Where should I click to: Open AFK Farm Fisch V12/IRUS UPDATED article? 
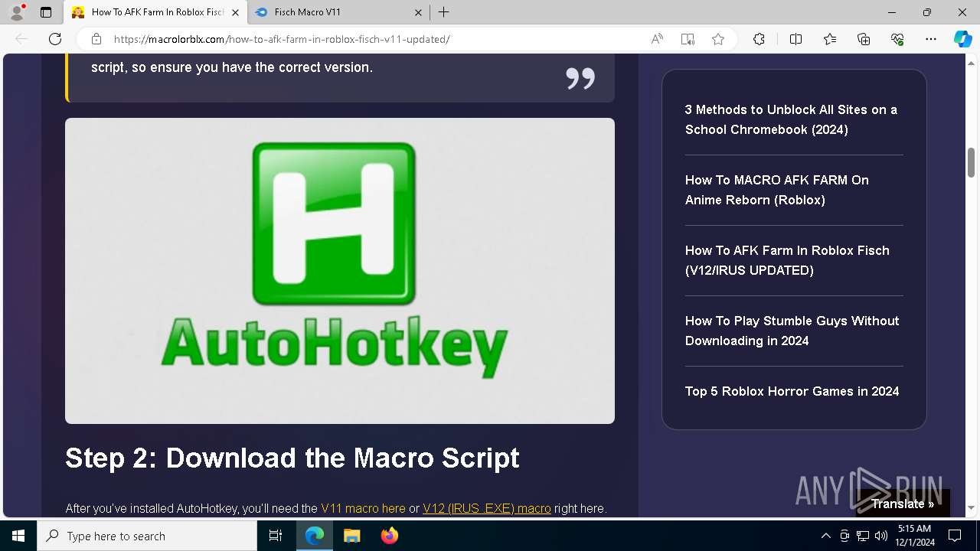coord(787,260)
